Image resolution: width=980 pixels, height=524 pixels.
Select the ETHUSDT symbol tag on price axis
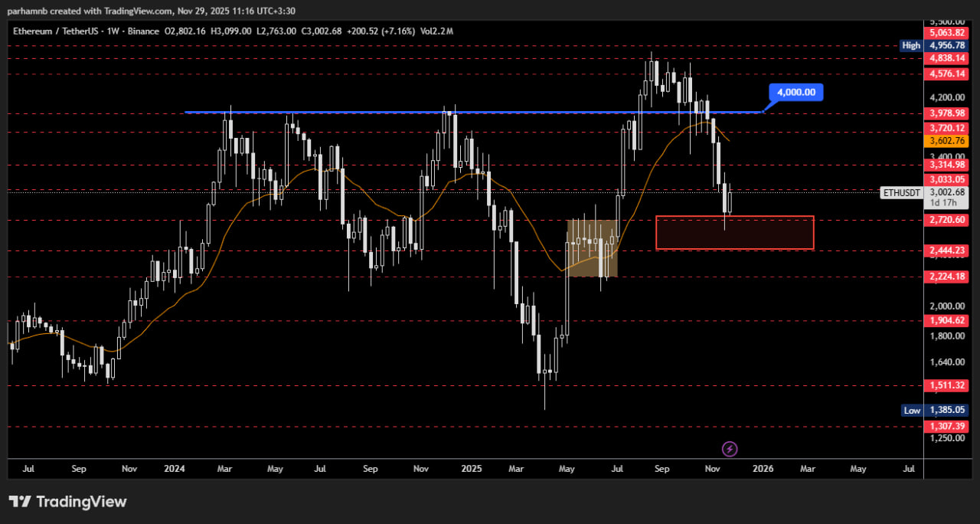coord(901,193)
